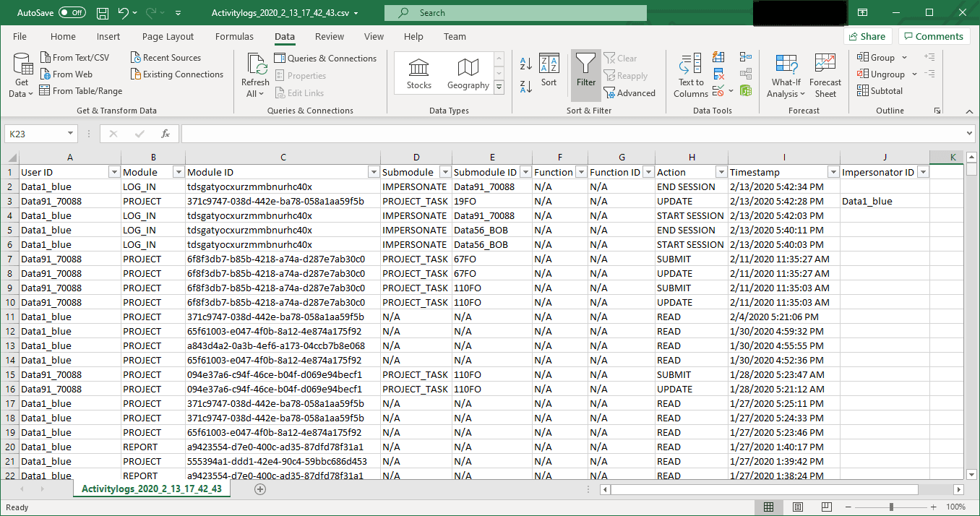Select the Stocks data type
Screen dimensions: 980x516
[x=419, y=74]
